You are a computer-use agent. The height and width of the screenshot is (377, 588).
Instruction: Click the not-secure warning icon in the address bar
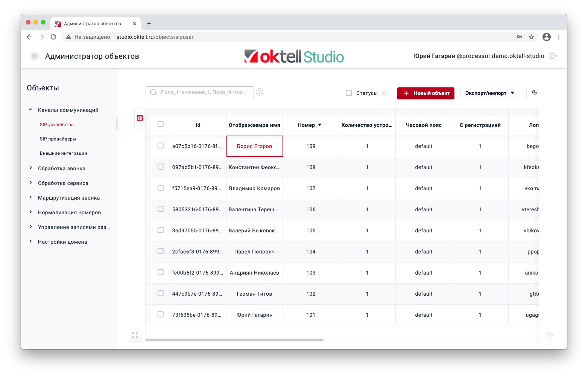point(68,37)
